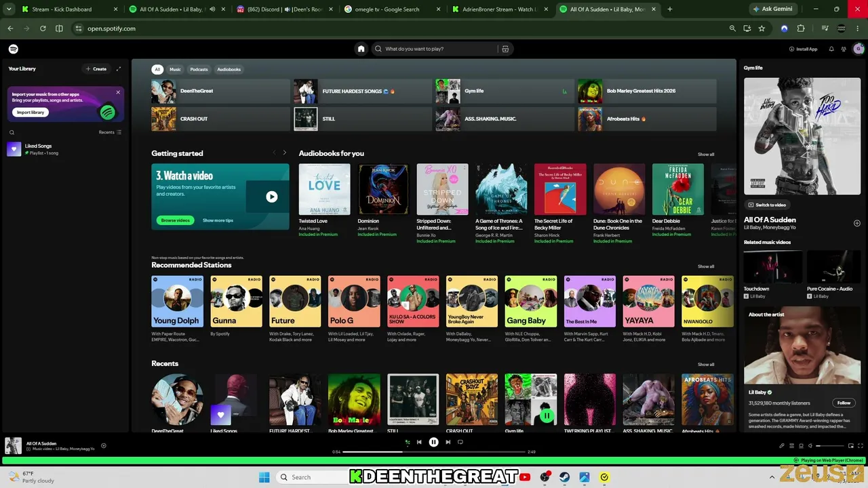Screen dimensions: 868x488
Task: Reload the page in Chrome
Action: [x=43, y=28]
